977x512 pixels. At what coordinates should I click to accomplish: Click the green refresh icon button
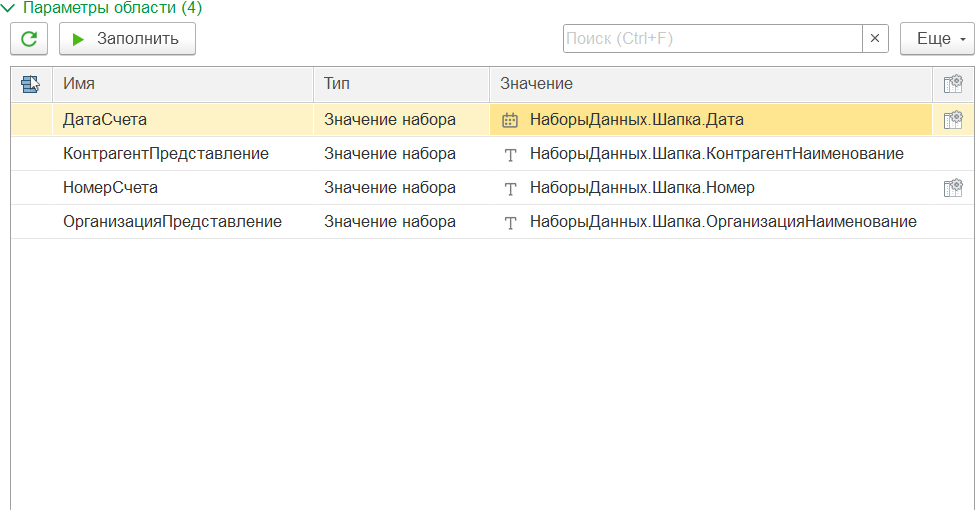29,39
